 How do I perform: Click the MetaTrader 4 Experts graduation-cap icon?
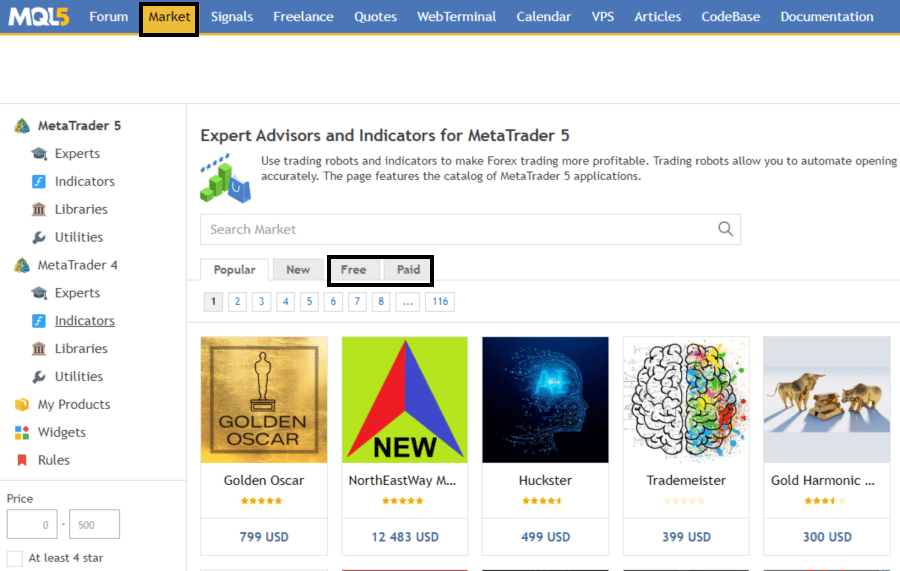(39, 293)
